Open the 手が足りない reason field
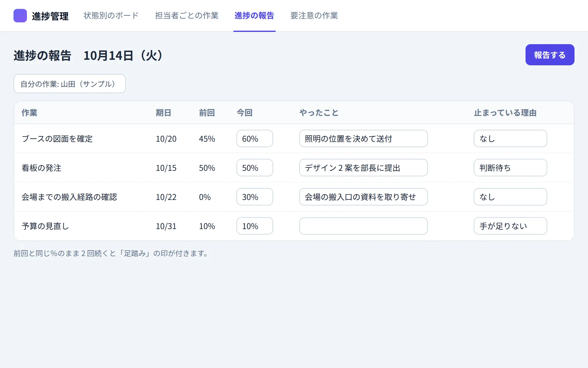 [x=510, y=226]
